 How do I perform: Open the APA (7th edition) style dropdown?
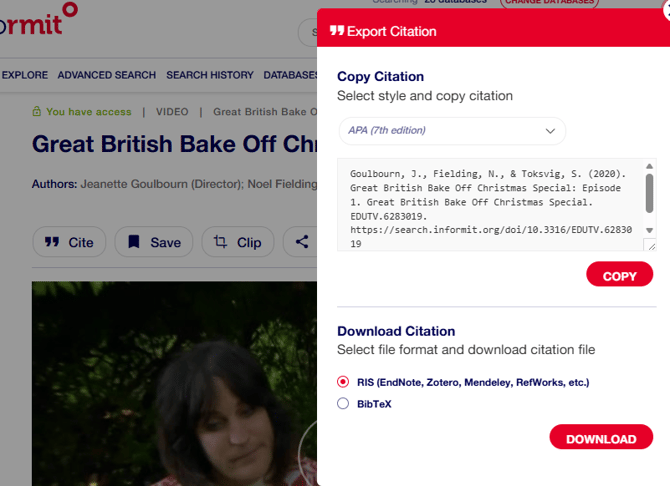pos(452,131)
